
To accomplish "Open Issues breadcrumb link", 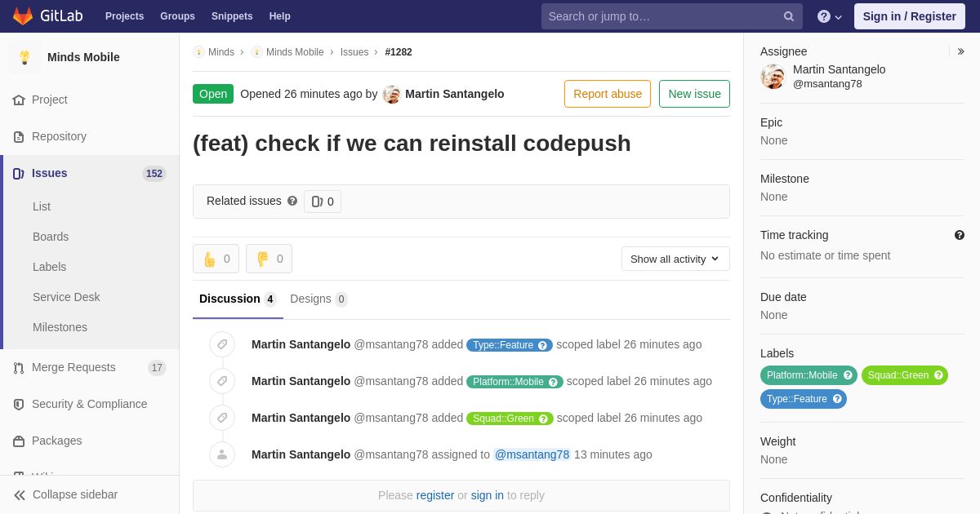I will (354, 52).
